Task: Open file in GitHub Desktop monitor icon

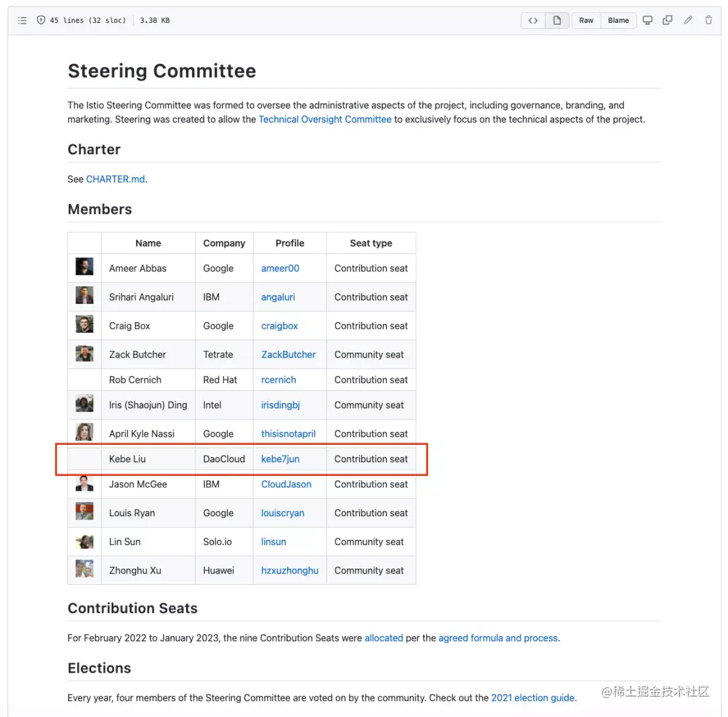Action: 647,20
